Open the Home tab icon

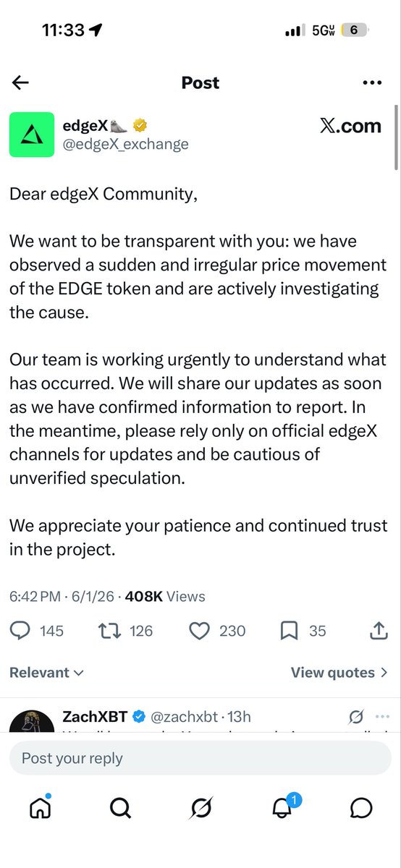[40, 807]
